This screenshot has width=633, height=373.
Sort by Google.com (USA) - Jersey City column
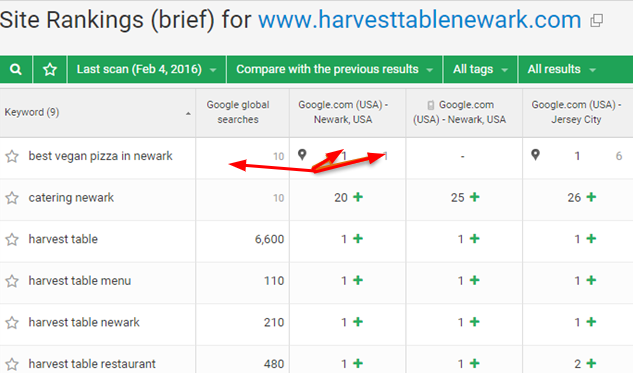click(578, 113)
